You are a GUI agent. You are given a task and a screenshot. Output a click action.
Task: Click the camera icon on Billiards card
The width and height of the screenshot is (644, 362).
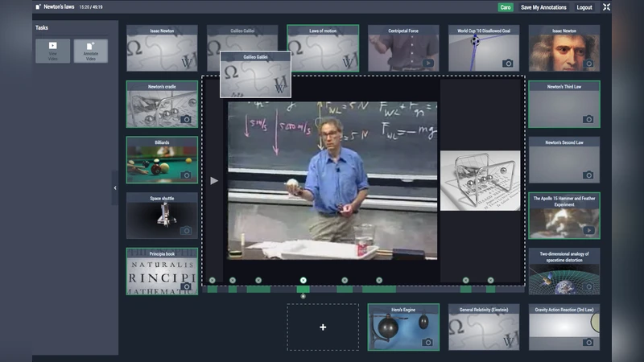pos(186,175)
